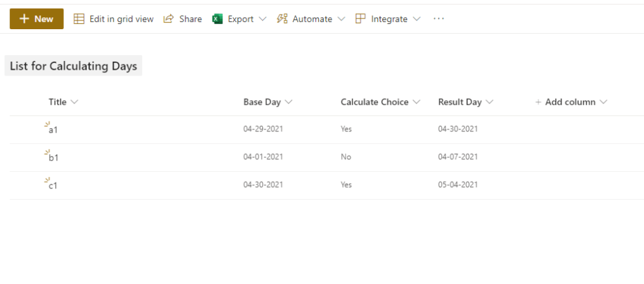Click the grid view table icon
The width and height of the screenshot is (644, 284).
[79, 19]
